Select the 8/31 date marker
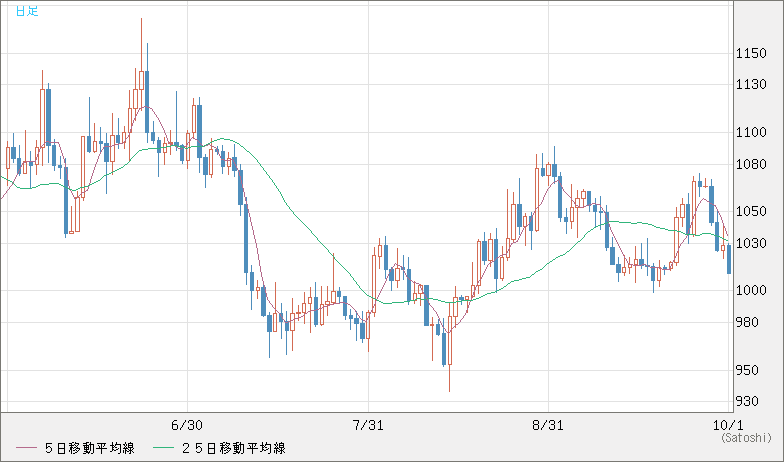This screenshot has width=784, height=462. [549, 425]
